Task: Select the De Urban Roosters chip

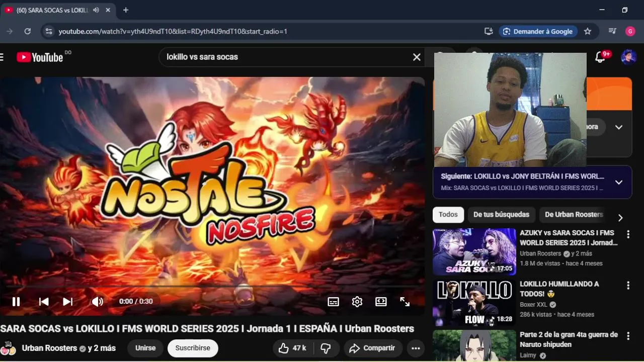Action: tap(574, 215)
